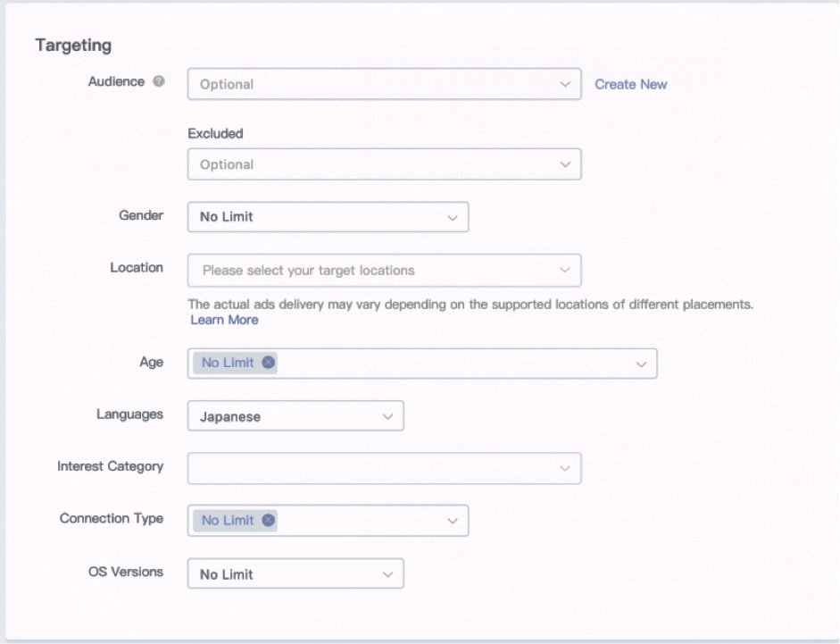
Task: Click the Excluded audience chevron arrow
Action: tap(564, 164)
